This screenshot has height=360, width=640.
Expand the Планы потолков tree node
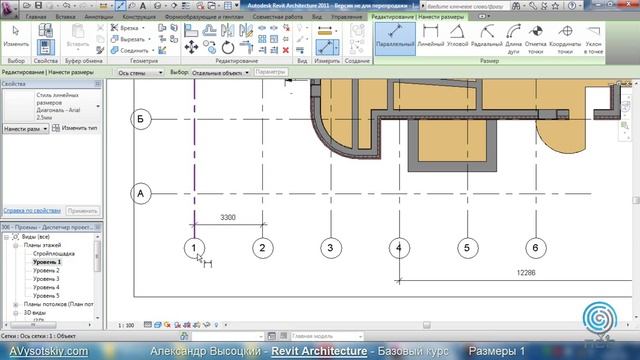coord(16,304)
